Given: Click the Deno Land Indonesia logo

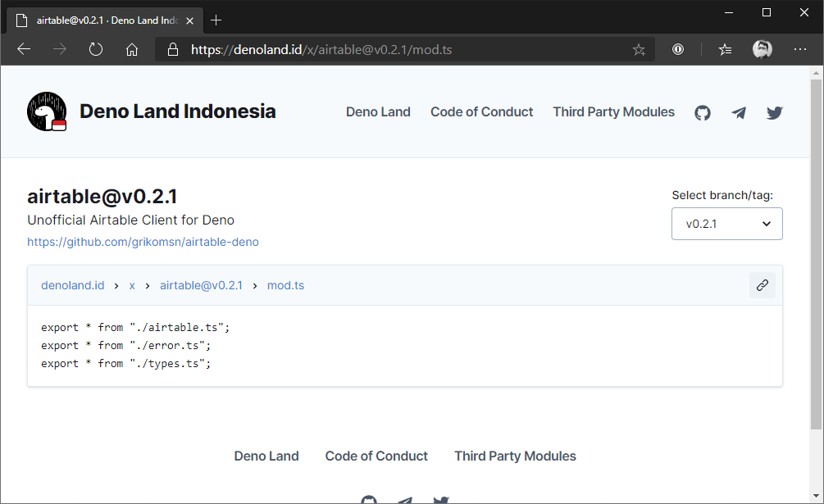Looking at the screenshot, I should [x=47, y=111].
